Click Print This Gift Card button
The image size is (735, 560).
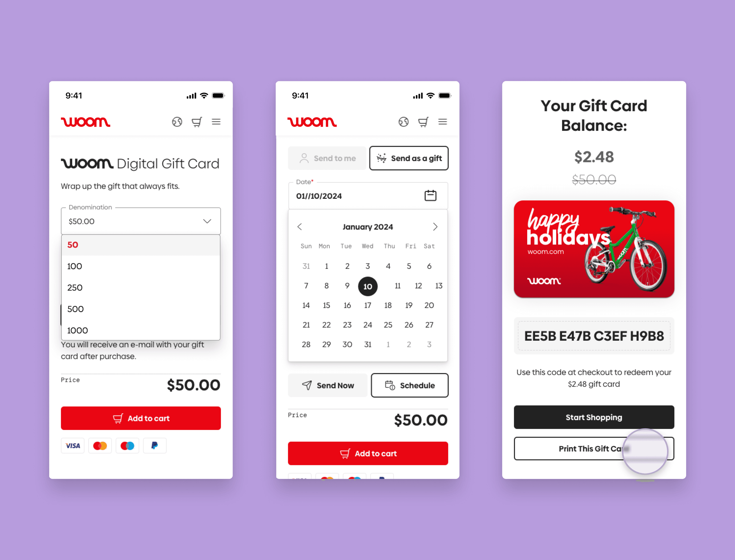click(594, 448)
